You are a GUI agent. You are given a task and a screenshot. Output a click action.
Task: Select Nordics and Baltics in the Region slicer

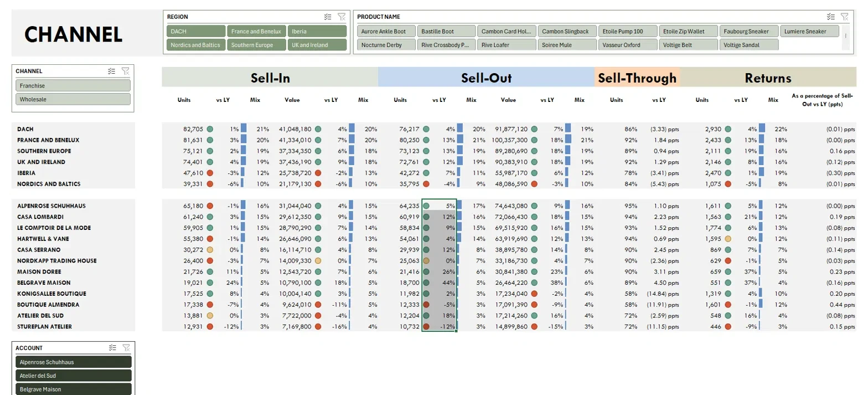[x=196, y=45]
